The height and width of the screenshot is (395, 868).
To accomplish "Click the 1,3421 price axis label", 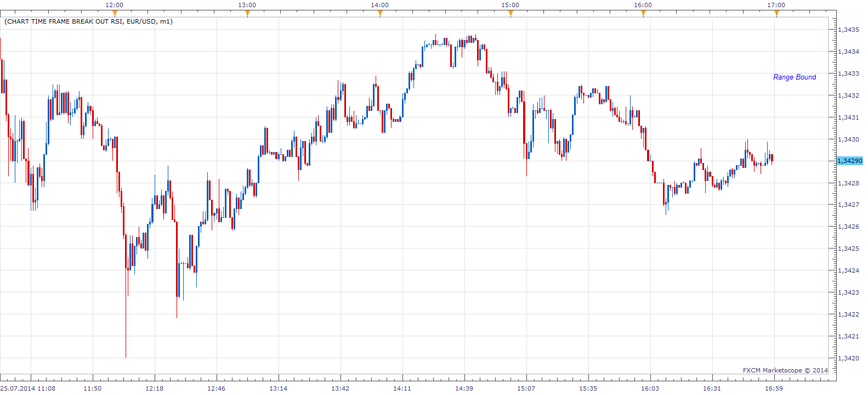I will (x=849, y=336).
